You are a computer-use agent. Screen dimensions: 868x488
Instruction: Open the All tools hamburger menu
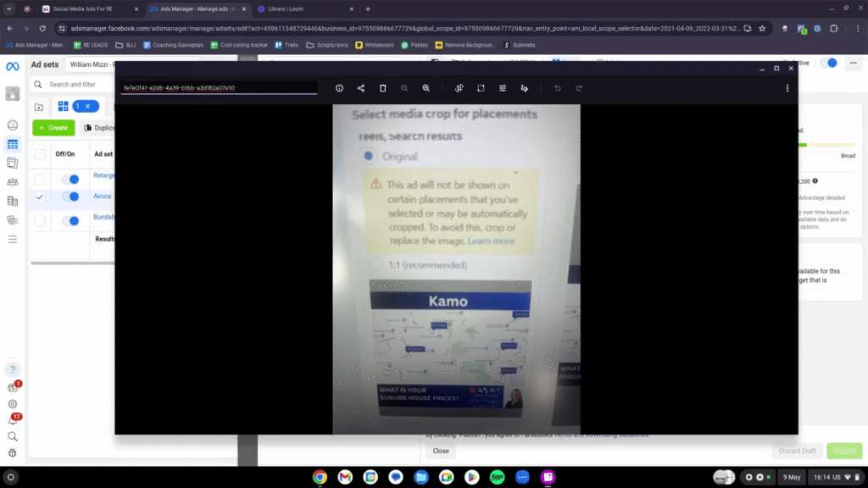click(x=12, y=239)
